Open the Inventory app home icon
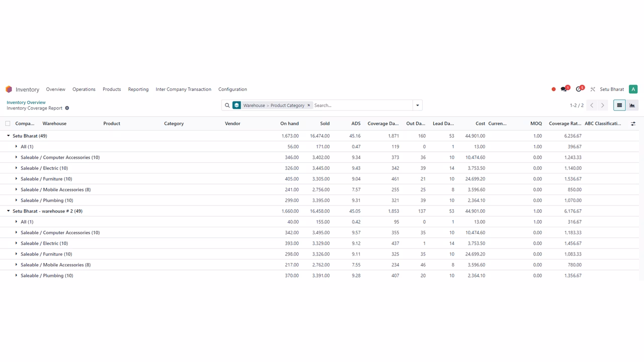The image size is (644, 362). 9,89
